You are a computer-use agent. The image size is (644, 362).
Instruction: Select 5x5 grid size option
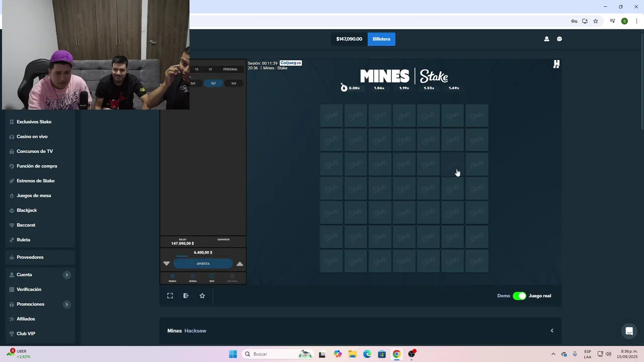tap(193, 83)
